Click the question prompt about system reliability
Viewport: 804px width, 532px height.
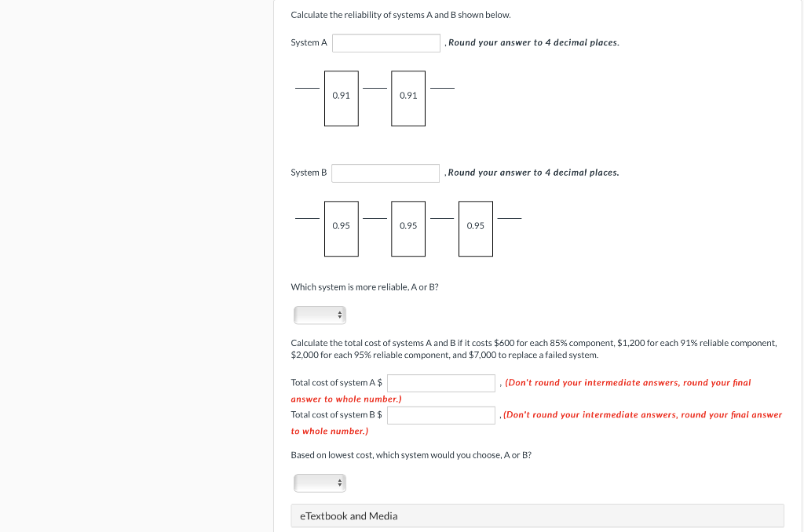[x=363, y=286]
